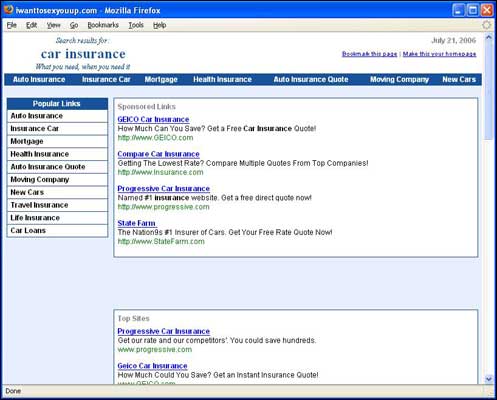Select New Cars in the blue navigation bar

click(459, 80)
